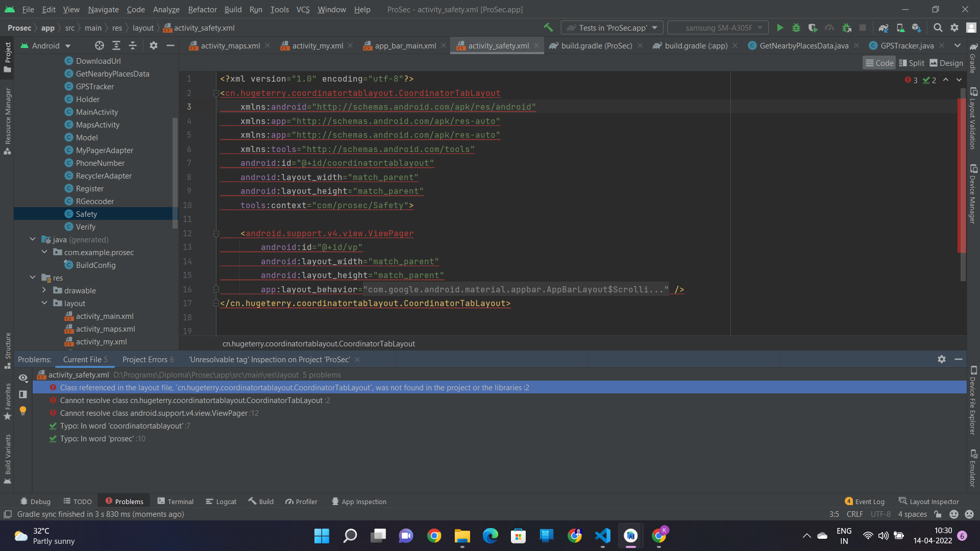
Task: Toggle the Structure tool window
Action: click(x=8, y=350)
